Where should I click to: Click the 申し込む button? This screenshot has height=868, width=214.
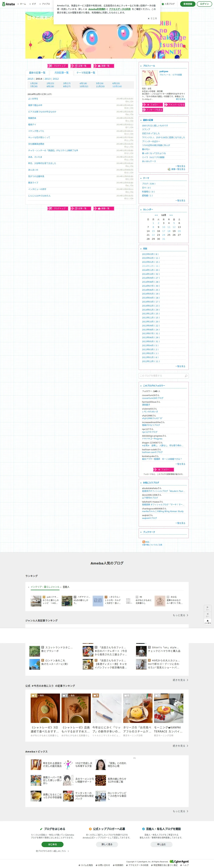tap(161, 844)
